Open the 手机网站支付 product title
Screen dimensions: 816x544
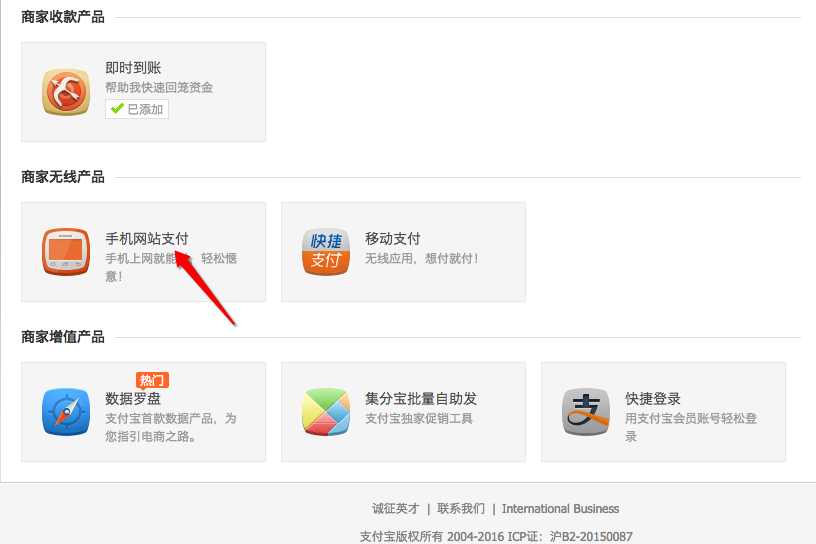pos(147,239)
